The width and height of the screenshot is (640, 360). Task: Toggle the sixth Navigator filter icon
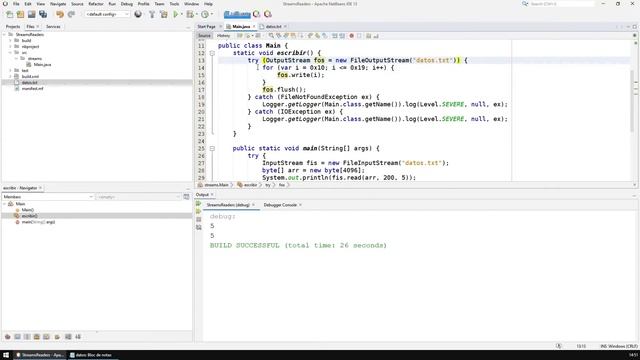(57, 337)
